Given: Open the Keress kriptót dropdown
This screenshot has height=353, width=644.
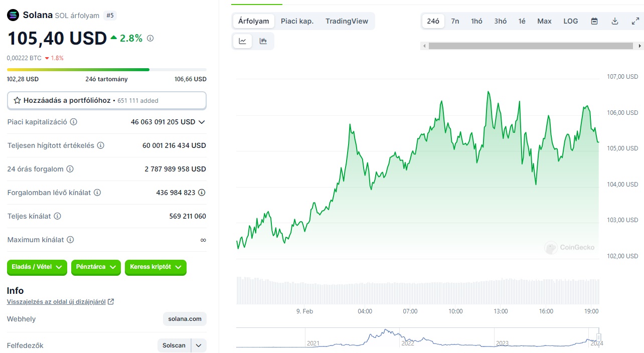Looking at the screenshot, I should (x=155, y=267).
